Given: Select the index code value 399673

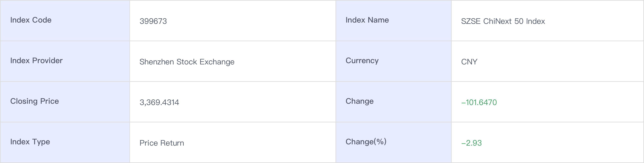Looking at the screenshot, I should (153, 21).
